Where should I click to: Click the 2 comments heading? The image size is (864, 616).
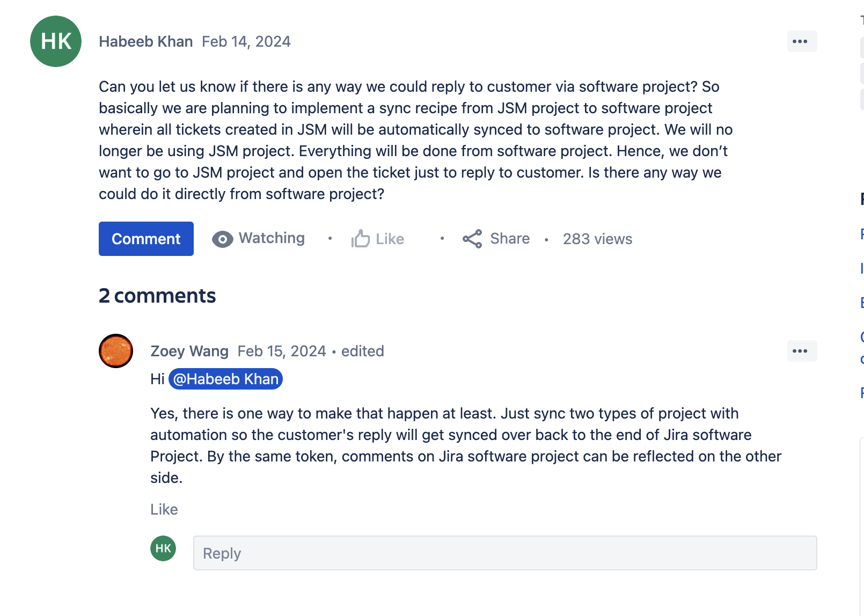[157, 295]
